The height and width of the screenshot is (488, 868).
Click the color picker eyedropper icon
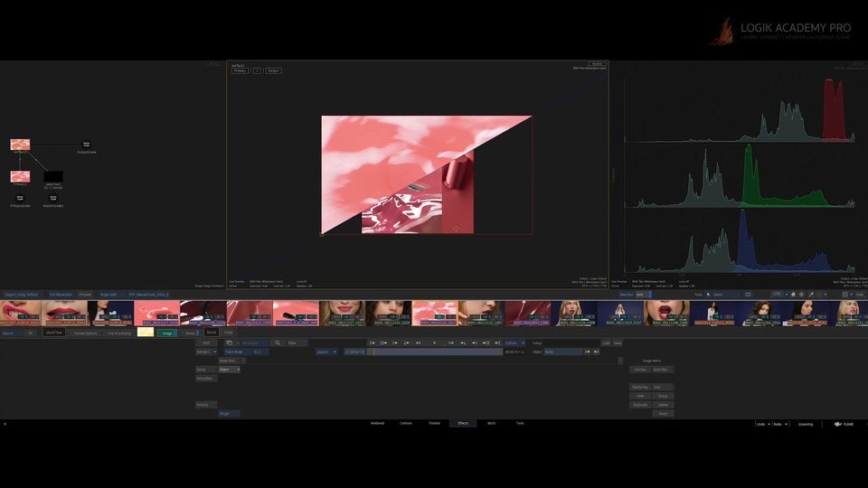[811, 295]
